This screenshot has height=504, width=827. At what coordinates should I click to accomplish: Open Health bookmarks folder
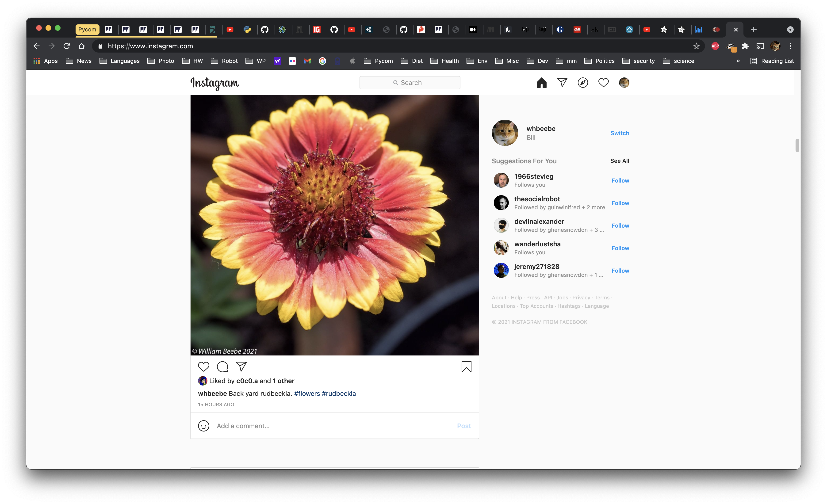(x=444, y=61)
